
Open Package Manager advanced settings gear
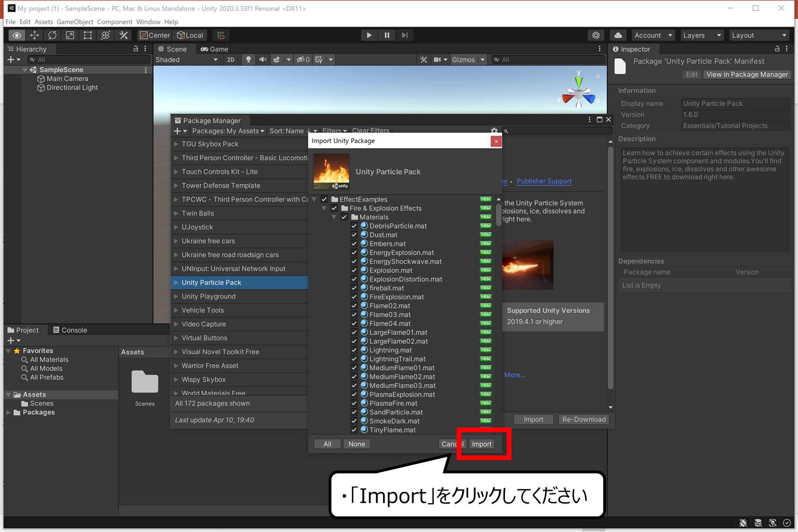click(x=494, y=131)
